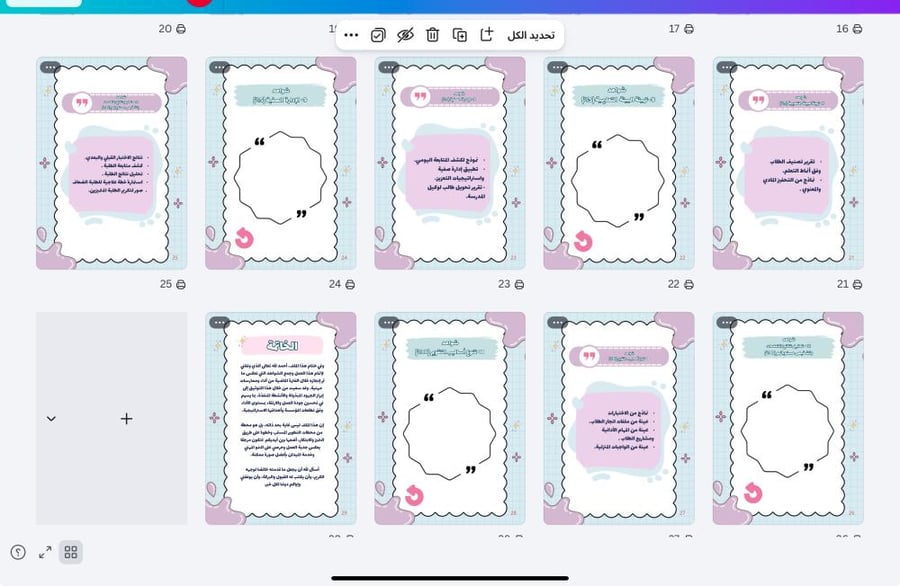
Task: Select the page 22 thumbnail
Action: click(619, 163)
